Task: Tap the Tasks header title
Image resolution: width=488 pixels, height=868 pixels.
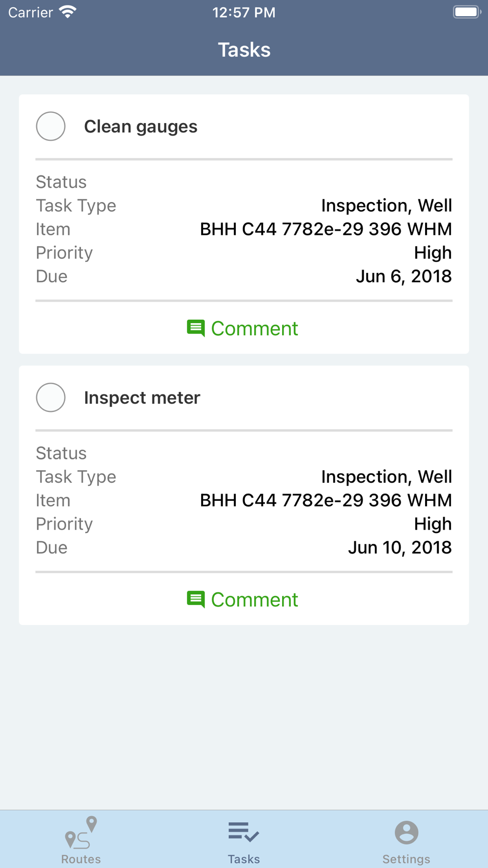Action: 244,50
